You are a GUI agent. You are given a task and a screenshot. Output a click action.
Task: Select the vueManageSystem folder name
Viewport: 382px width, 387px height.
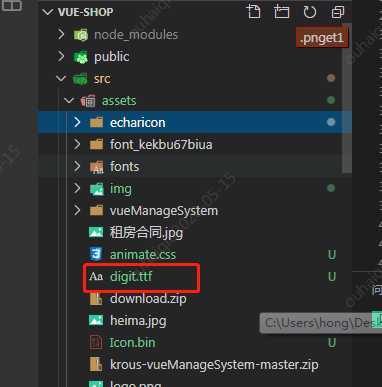point(164,211)
